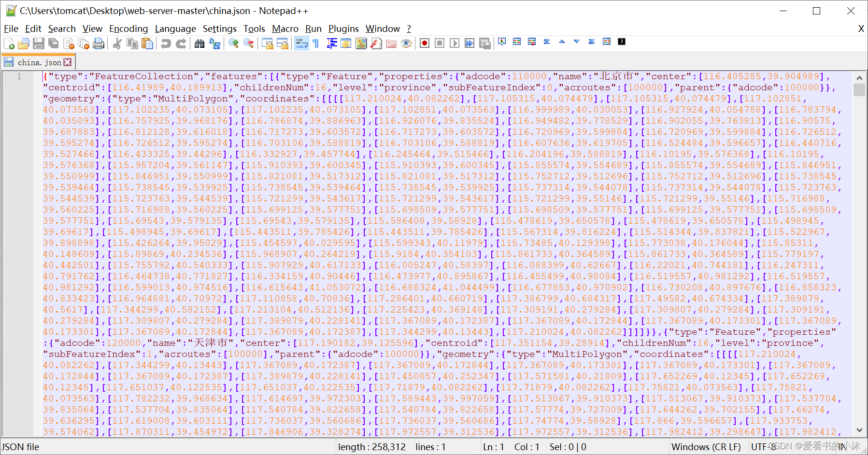
Task: Play back recorded macro icon
Action: [455, 43]
